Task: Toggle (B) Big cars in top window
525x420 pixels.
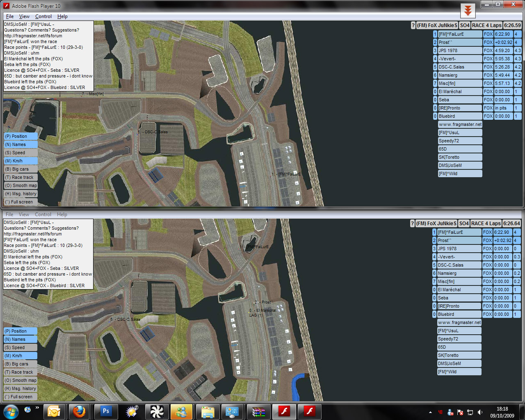Action: pos(21,169)
